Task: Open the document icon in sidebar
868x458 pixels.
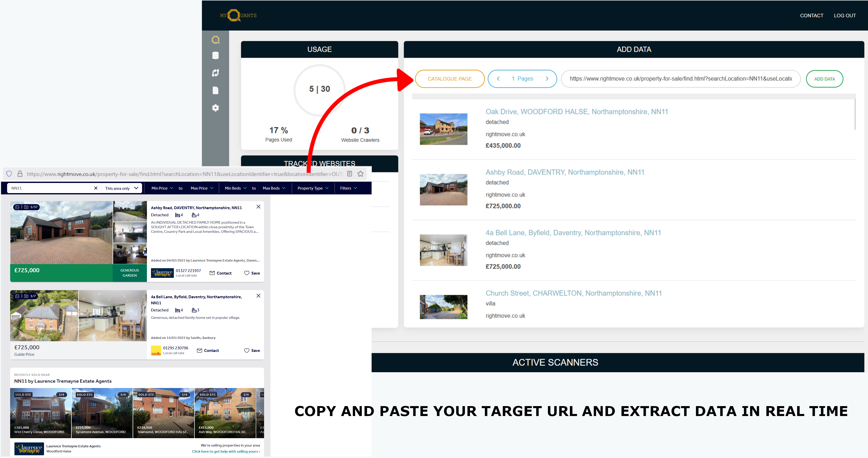Action: (215, 90)
